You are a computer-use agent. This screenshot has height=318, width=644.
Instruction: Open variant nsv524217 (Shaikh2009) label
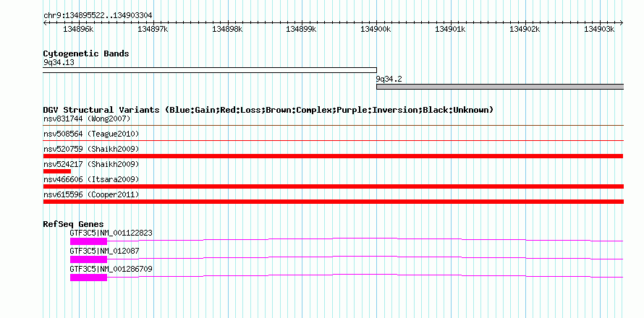point(91,164)
